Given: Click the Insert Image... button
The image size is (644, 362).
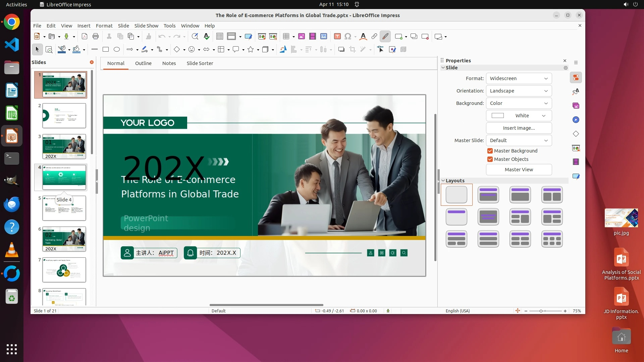Looking at the screenshot, I should coord(519,128).
